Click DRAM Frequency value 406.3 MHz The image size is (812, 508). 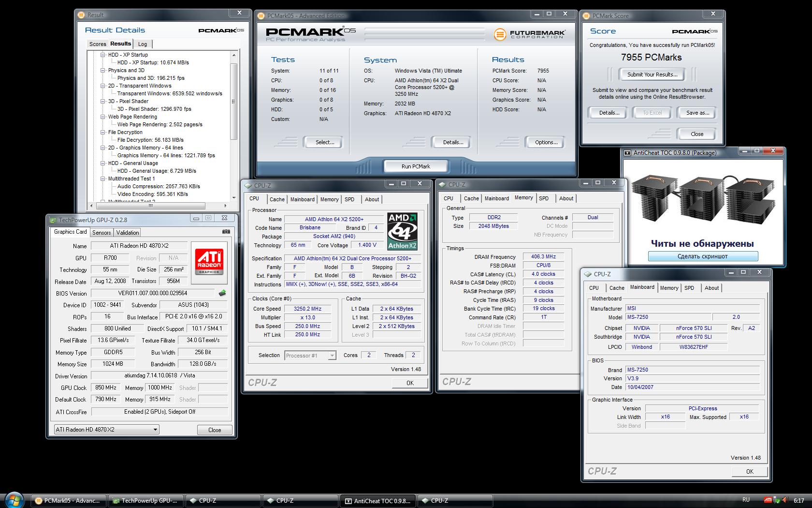pyautogui.click(x=543, y=256)
